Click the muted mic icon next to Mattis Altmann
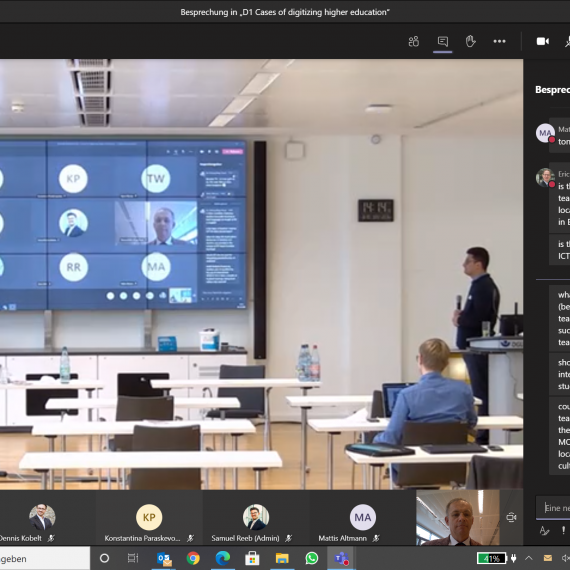 (376, 538)
